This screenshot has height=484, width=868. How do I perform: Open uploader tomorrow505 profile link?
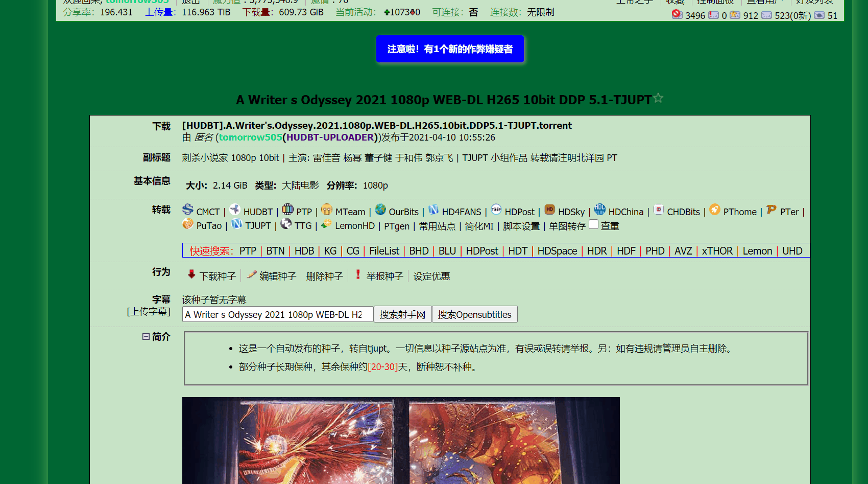(250, 137)
